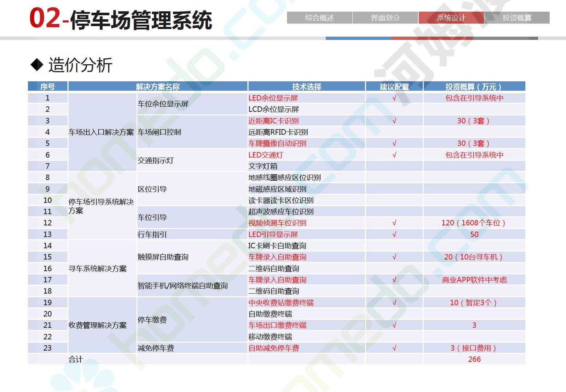Select the 系统设计 tab
The width and height of the screenshot is (566, 392).
[451, 18]
